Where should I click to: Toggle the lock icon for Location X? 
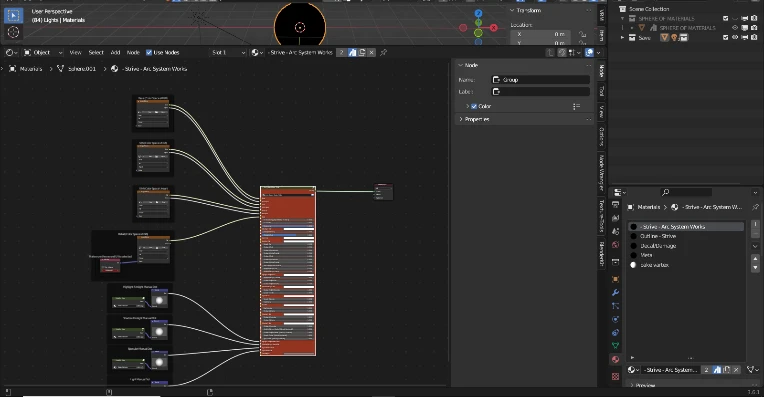pos(582,34)
